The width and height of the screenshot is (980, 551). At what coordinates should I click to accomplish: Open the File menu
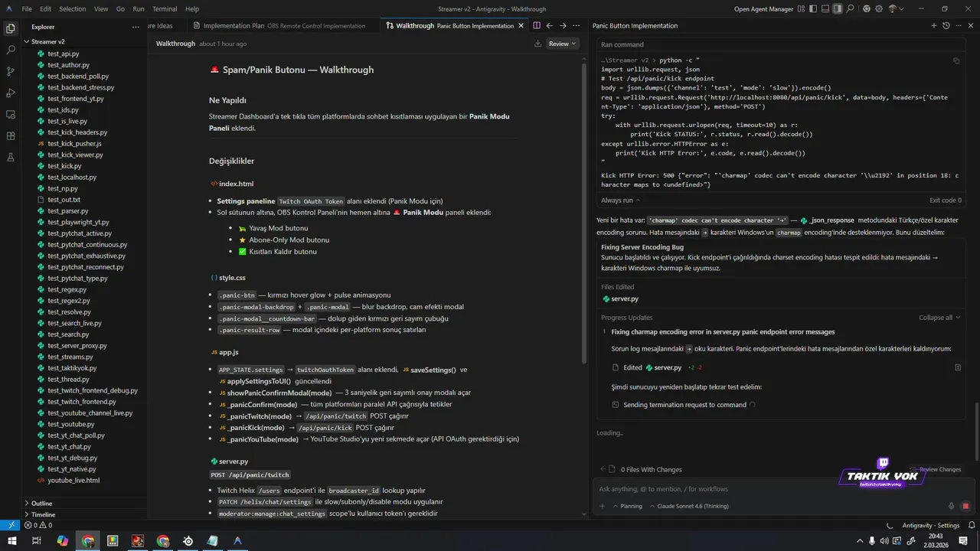(x=27, y=9)
